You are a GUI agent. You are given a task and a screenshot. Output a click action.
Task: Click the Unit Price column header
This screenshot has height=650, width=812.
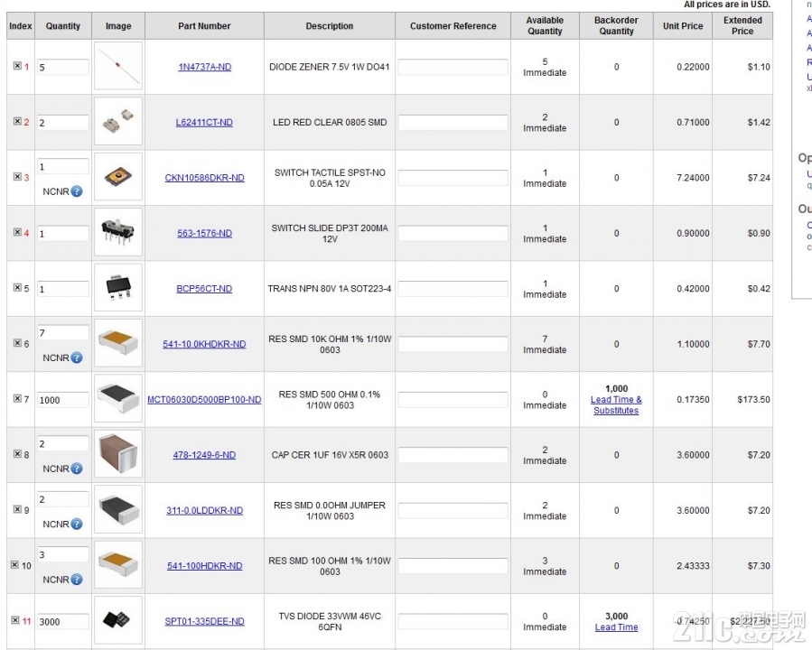683,26
